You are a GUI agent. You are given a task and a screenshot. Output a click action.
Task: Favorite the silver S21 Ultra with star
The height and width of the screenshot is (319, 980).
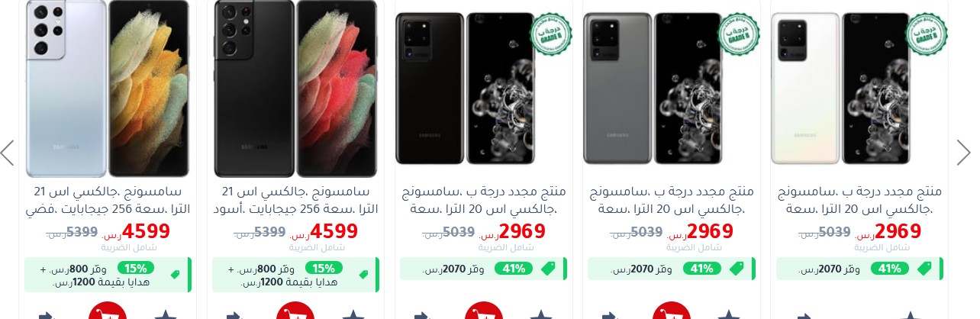click(x=166, y=314)
